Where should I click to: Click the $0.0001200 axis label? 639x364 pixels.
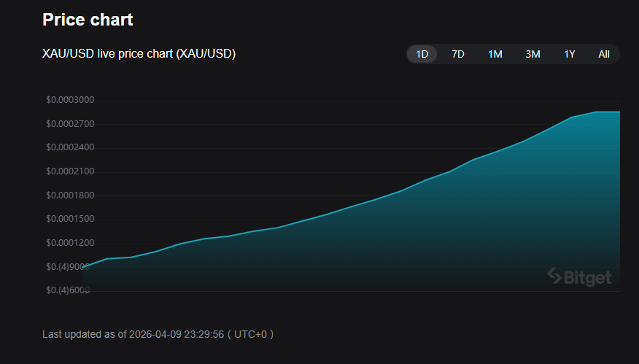70,243
